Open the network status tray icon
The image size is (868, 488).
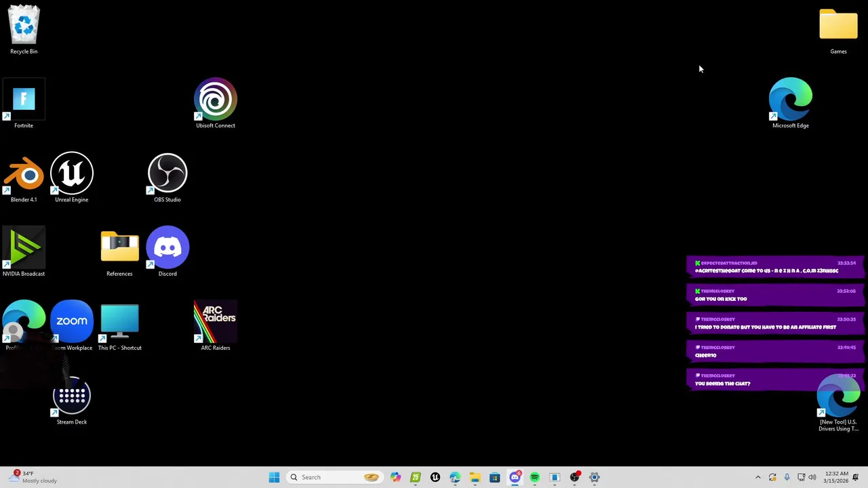pos(801,477)
